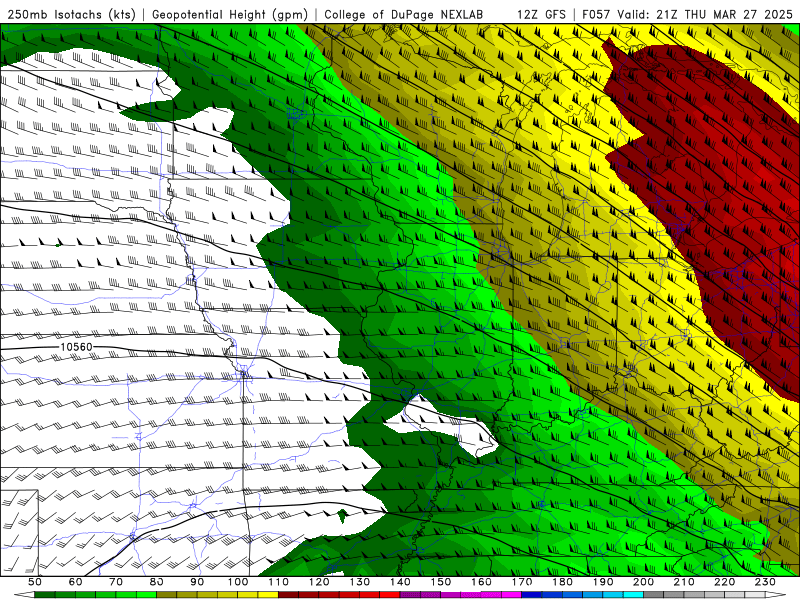Viewport: 800px width, 600px height.
Task: Click the '140' colorbar tick label
Action: tap(400, 582)
